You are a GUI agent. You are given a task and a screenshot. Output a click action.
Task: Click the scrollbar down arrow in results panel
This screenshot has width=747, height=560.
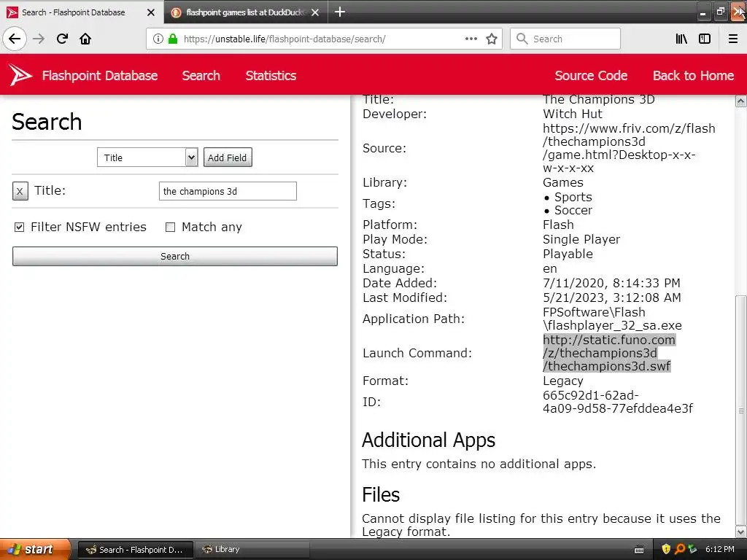point(741,532)
